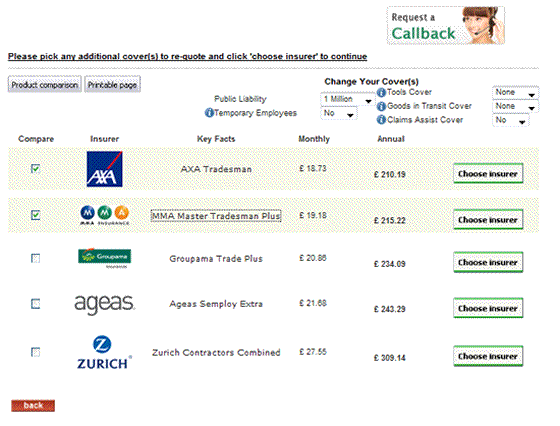This screenshot has height=426, width=560.
Task: Click the Goods in Transit Cover info icon
Action: coord(381,106)
